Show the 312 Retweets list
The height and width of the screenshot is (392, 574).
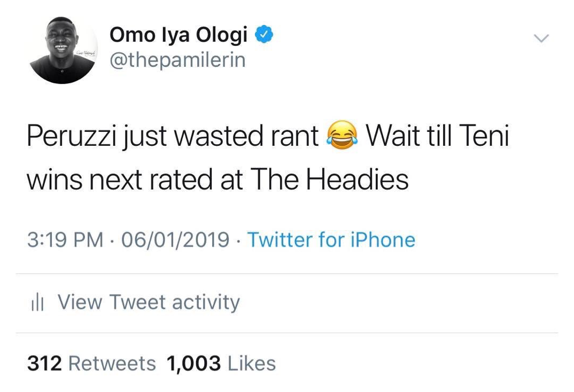[x=91, y=364]
